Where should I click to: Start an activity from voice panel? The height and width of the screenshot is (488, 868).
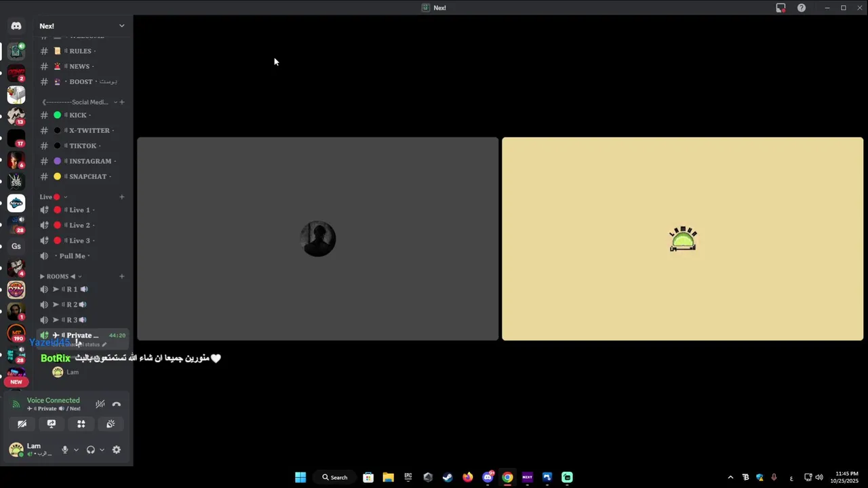[x=81, y=424]
